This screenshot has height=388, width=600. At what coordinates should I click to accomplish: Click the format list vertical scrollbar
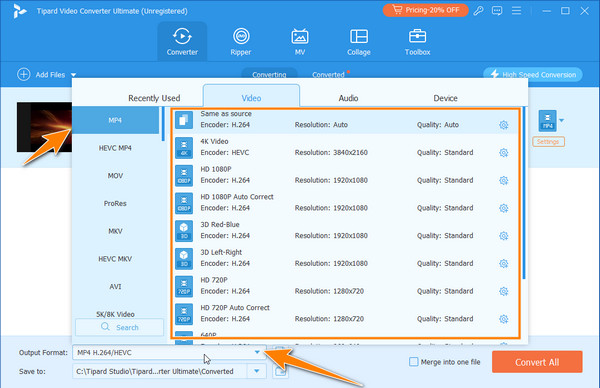coord(524,193)
